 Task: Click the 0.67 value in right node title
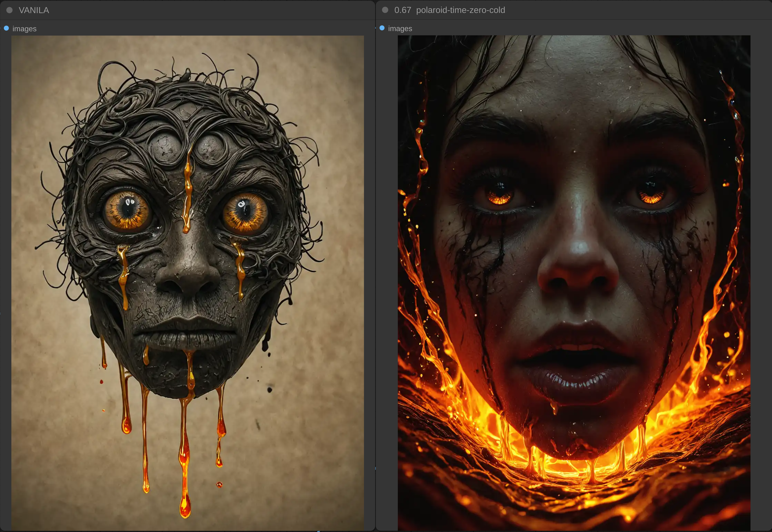pyautogui.click(x=402, y=10)
